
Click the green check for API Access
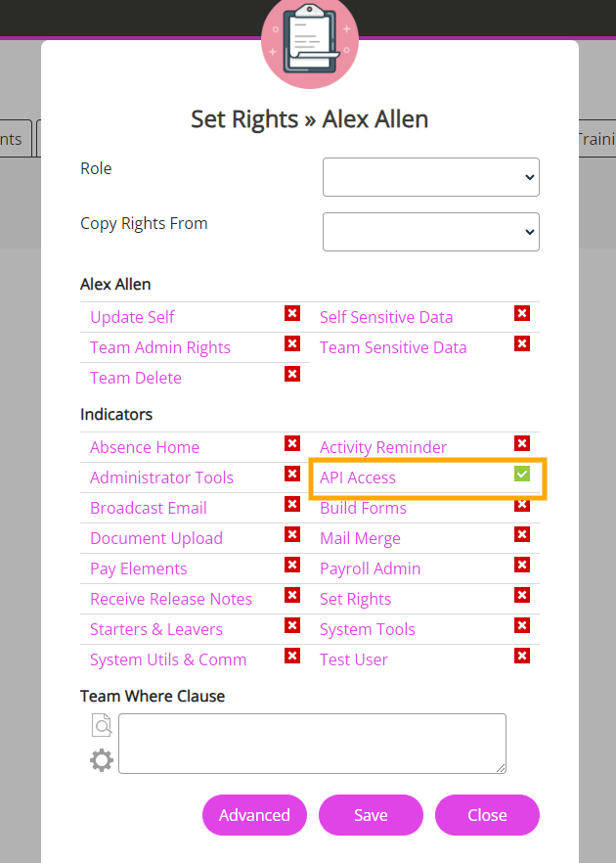(x=522, y=474)
